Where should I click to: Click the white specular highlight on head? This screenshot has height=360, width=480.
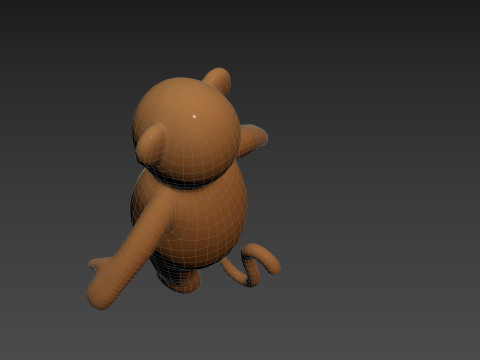[195, 116]
